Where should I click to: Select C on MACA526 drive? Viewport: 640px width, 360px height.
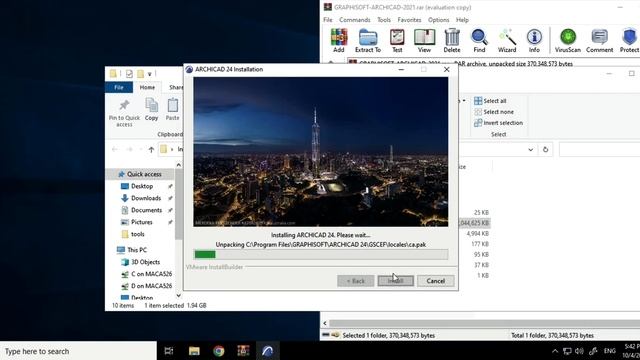point(151,274)
